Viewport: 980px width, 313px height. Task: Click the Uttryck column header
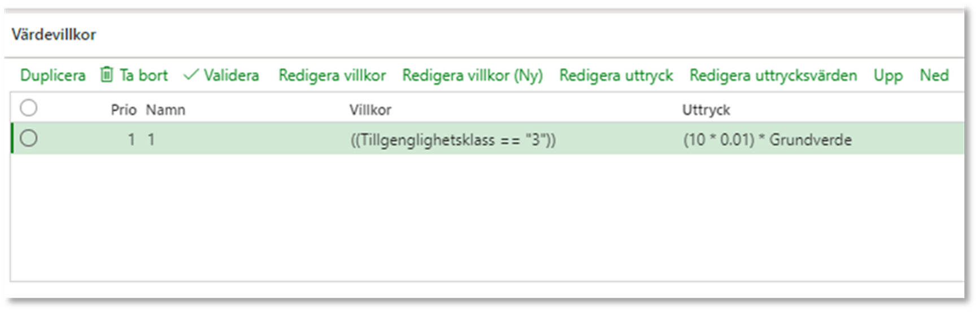tap(706, 110)
